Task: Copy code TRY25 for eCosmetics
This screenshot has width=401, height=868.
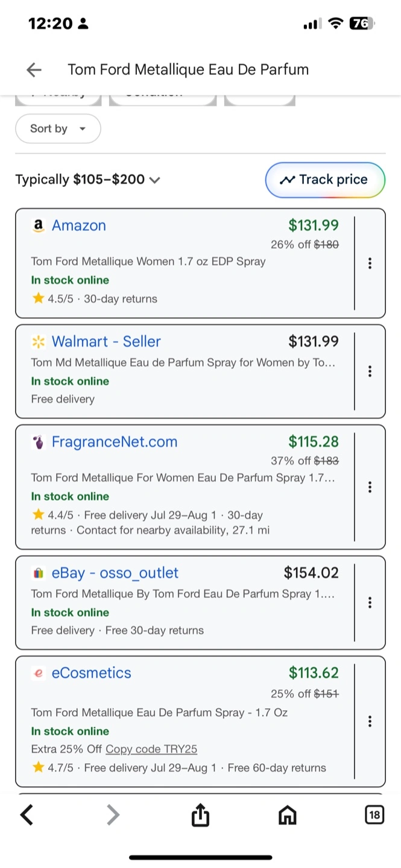Action: point(151,749)
